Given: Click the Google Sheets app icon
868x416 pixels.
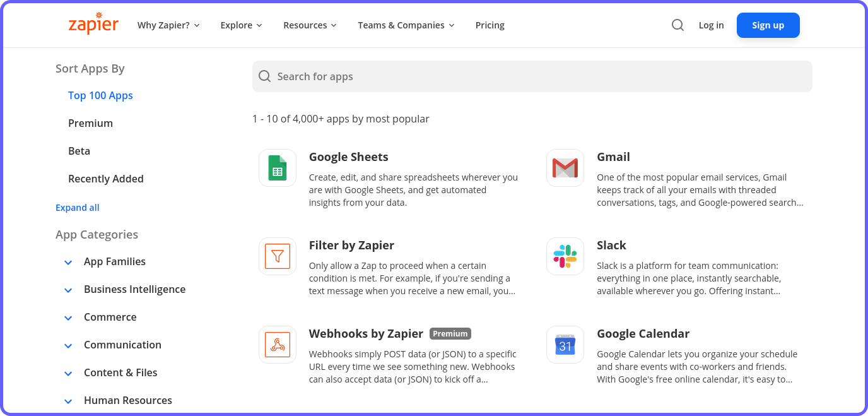Looking at the screenshot, I should pyautogui.click(x=278, y=168).
